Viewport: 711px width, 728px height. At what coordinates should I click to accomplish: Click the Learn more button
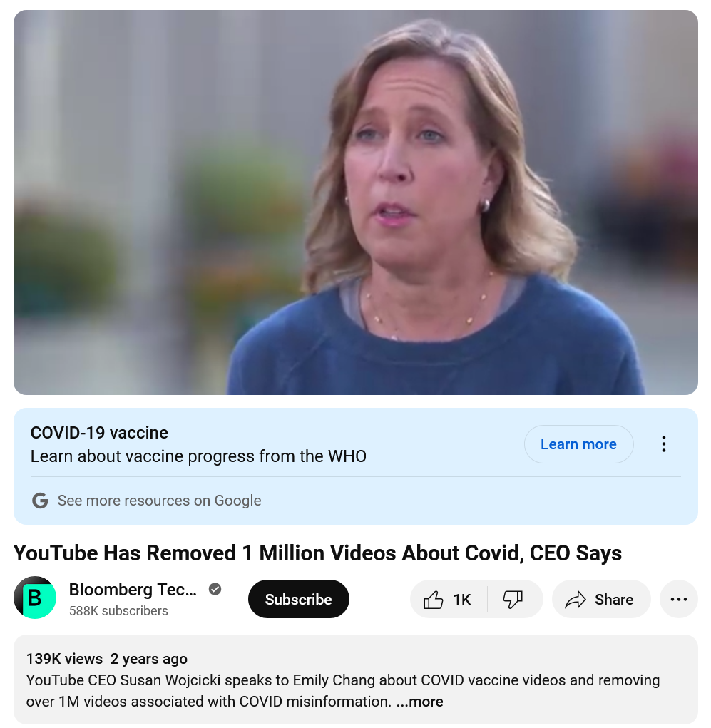[578, 444]
